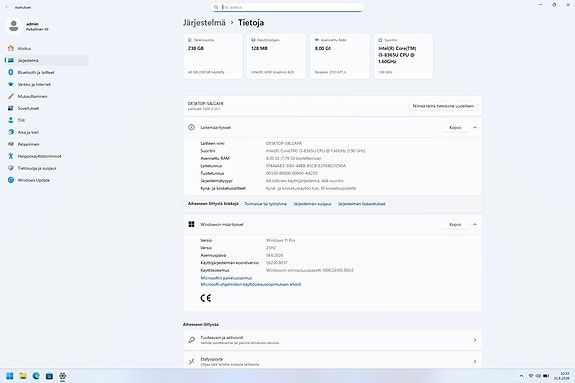Open the admin account avatar
Viewport: 575px width, 383px height.
click(14, 26)
